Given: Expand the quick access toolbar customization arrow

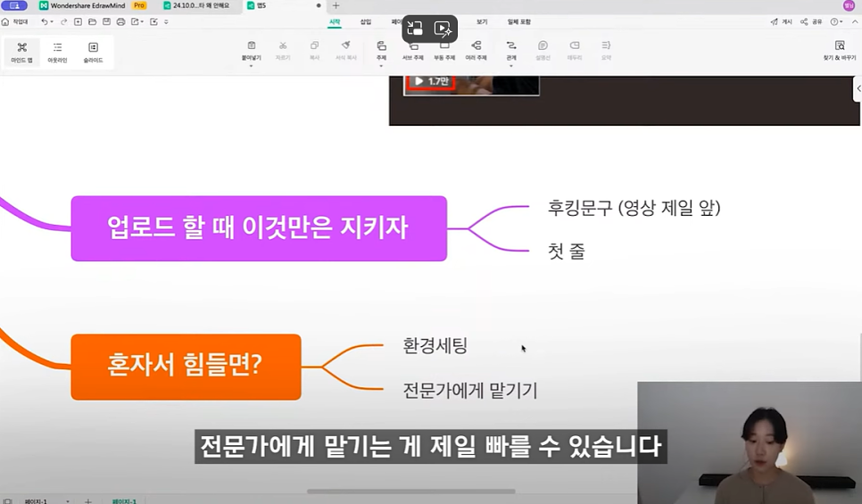Looking at the screenshot, I should tap(166, 22).
